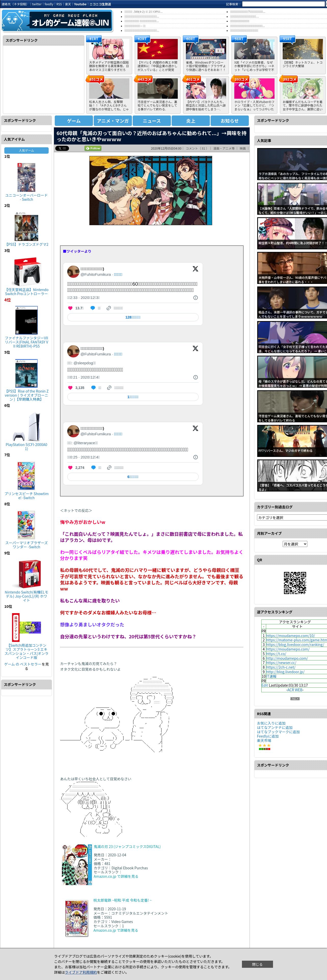Image resolution: width=327 pixels, height=980 pixels.
Task: Click in the 記事検索 search field
Action: (x=283, y=4)
